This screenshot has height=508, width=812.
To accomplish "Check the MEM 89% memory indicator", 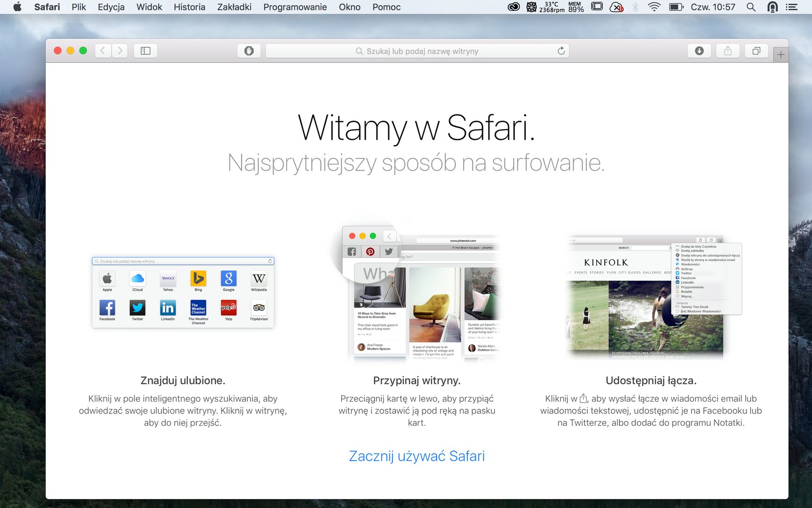I will click(x=575, y=7).
